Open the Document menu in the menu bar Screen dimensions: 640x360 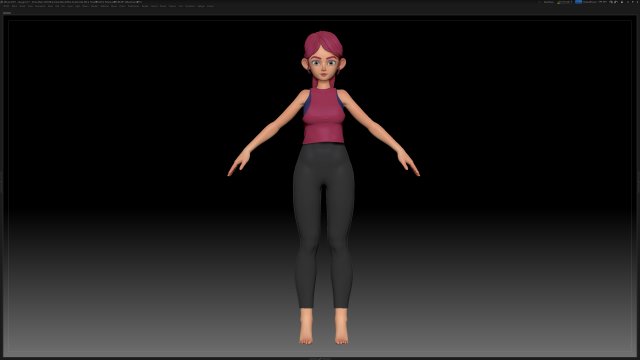click(40, 6)
